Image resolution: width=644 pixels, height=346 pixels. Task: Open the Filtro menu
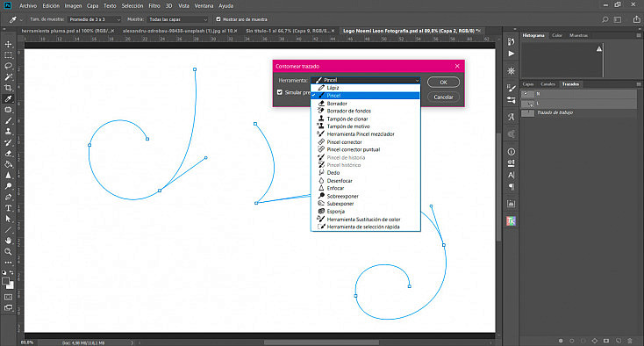pos(154,6)
